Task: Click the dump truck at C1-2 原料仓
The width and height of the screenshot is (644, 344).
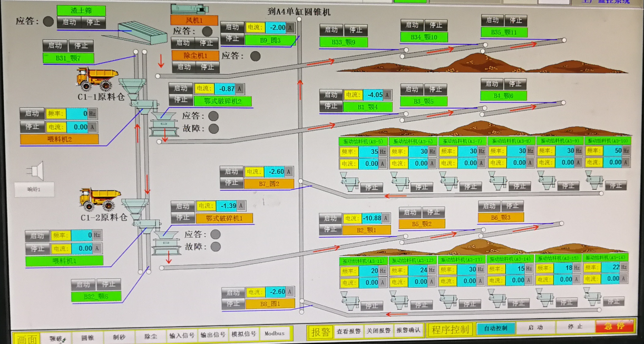Action: [x=99, y=199]
